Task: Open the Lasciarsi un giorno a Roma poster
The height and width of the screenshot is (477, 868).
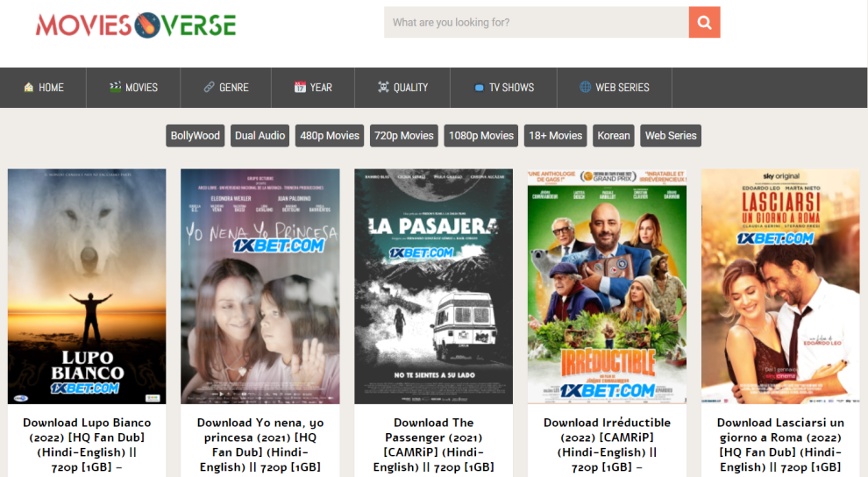Action: coord(780,286)
